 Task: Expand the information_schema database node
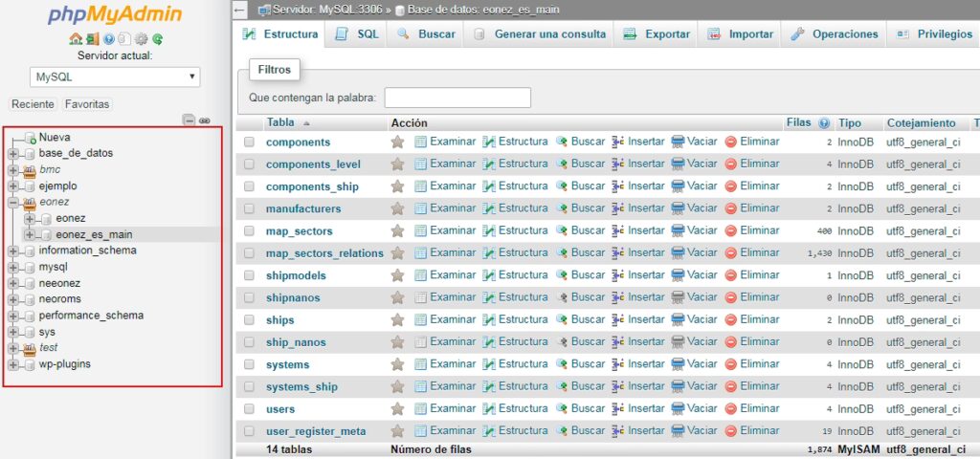point(12,251)
